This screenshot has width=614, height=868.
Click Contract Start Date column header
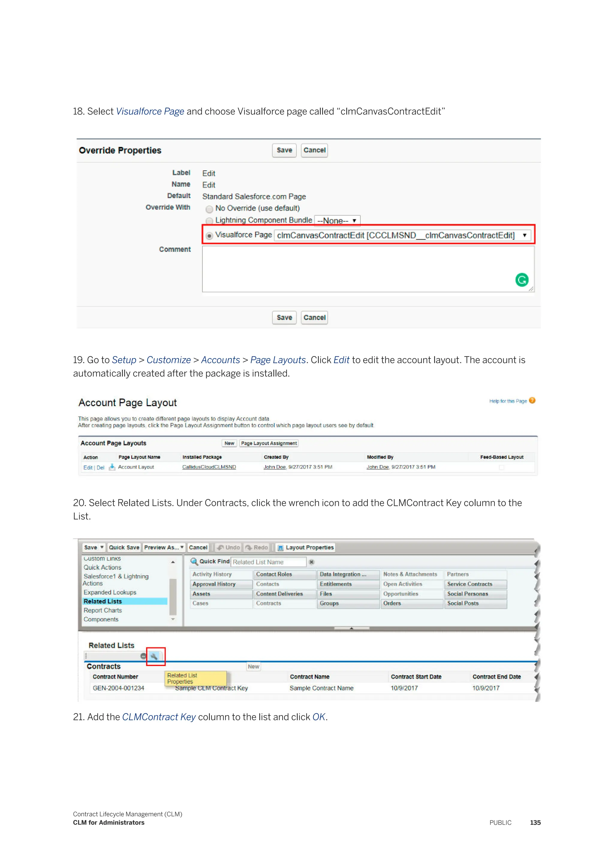[x=416, y=677]
